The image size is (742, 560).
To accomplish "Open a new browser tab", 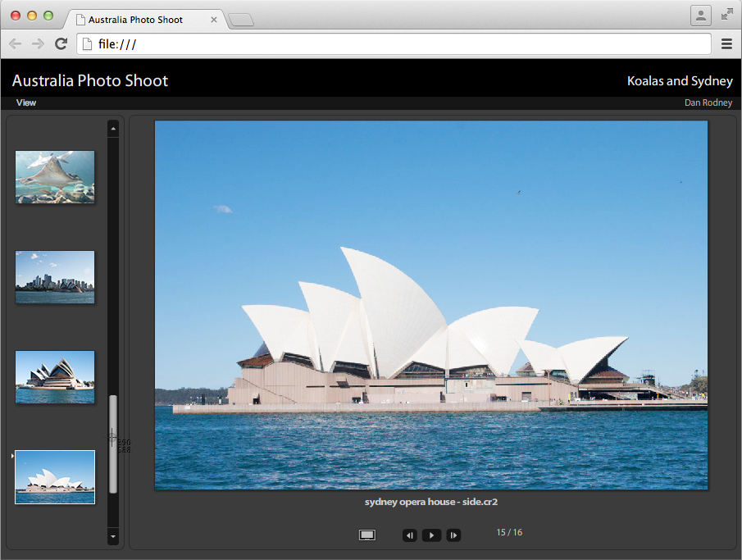I will click(240, 18).
